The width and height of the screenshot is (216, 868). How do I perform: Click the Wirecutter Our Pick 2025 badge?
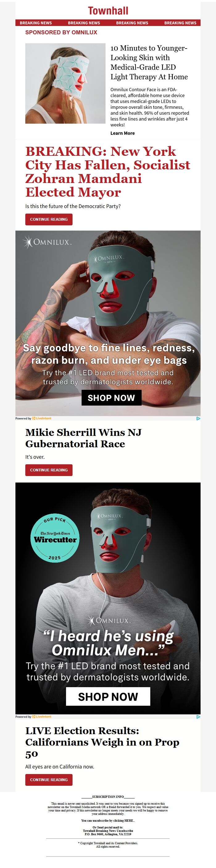pos(55,538)
